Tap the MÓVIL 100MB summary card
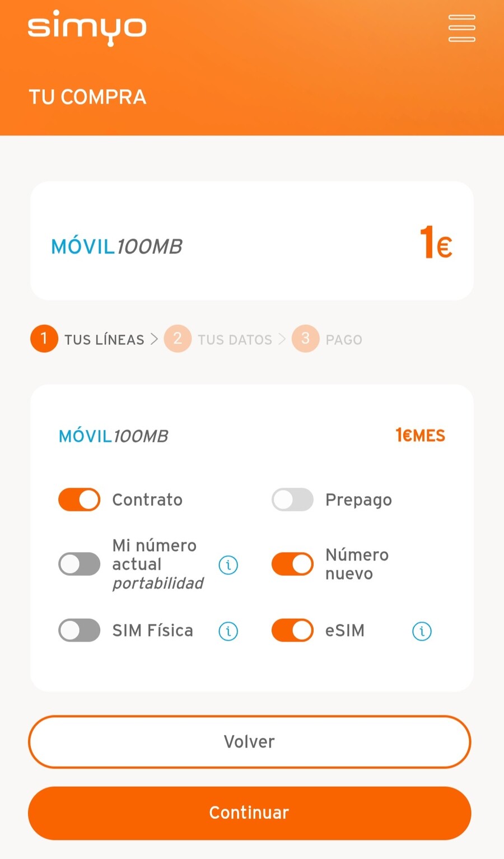This screenshot has height=859, width=504. 252,241
